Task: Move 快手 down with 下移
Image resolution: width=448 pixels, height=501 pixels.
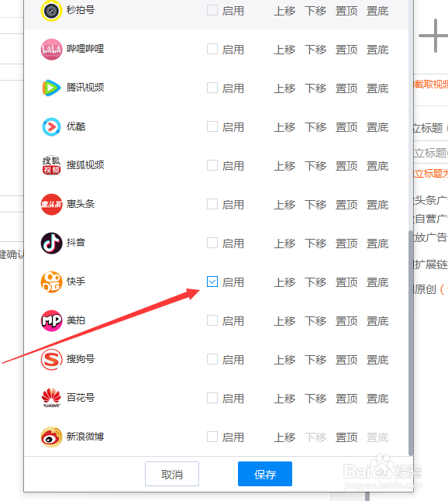Action: click(315, 282)
